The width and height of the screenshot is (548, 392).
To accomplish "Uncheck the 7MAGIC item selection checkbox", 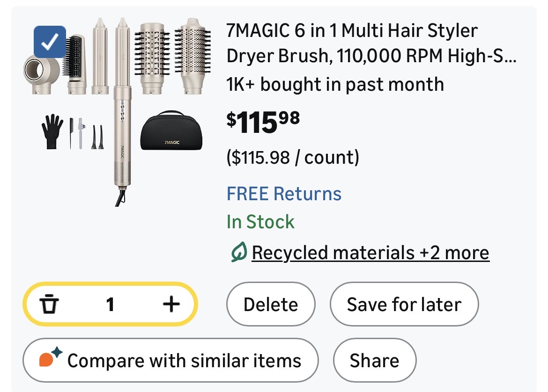I will tap(50, 42).
